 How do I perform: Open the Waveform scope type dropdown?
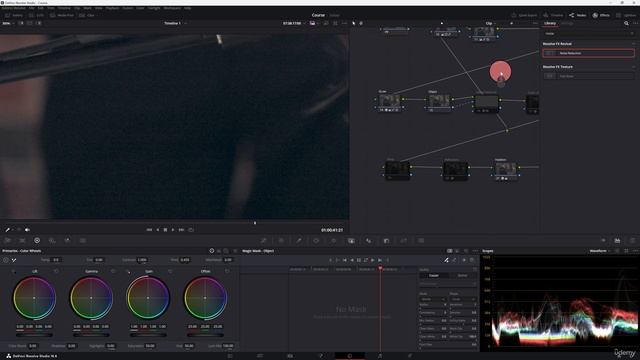[600, 251]
